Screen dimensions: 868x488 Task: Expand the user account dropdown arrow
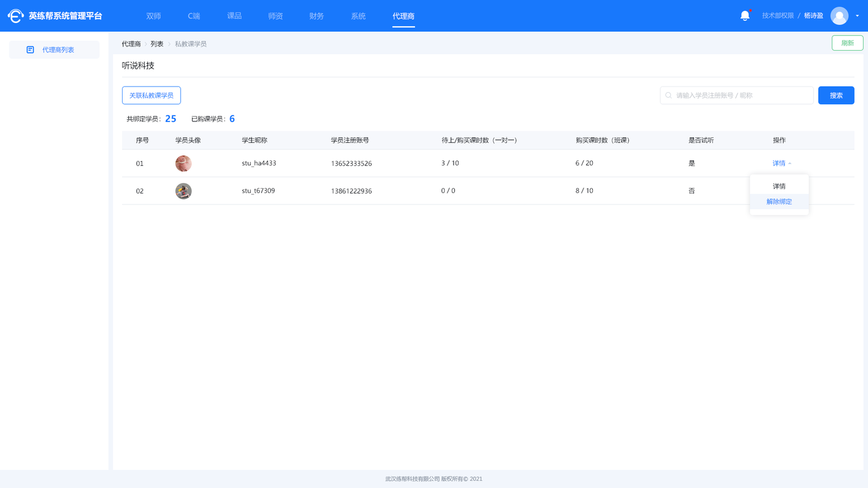(857, 16)
